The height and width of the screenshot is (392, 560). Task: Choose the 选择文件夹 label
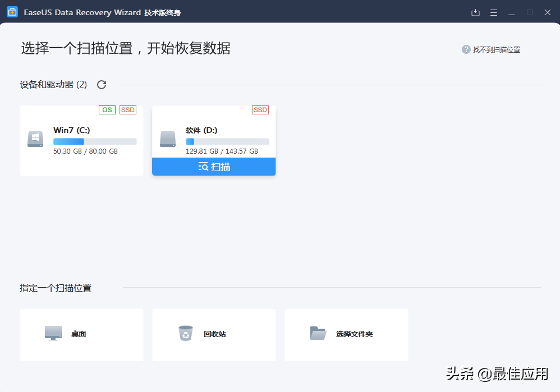(354, 334)
